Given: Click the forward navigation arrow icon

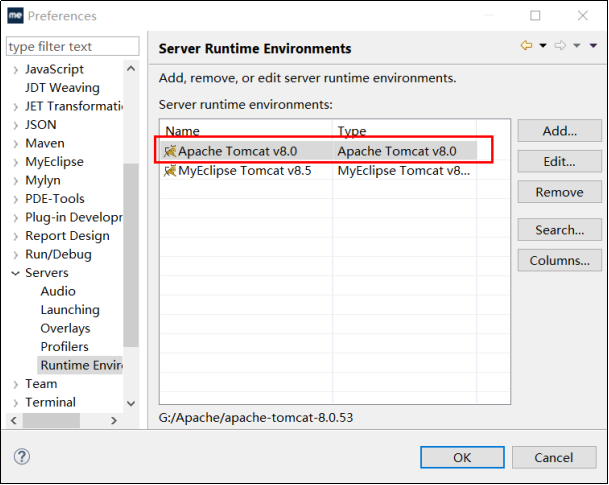Looking at the screenshot, I should (x=560, y=45).
